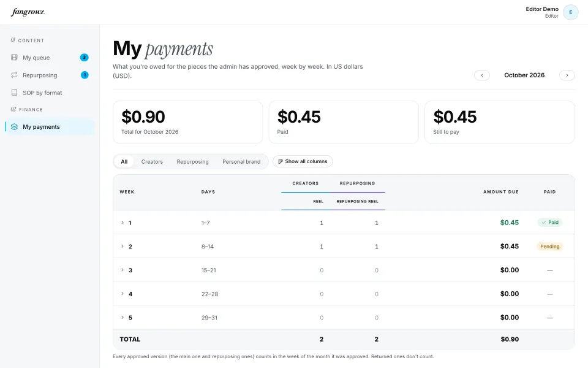Image resolution: width=588 pixels, height=368 pixels.
Task: Click the fangrowz logo
Action: tap(28, 12)
